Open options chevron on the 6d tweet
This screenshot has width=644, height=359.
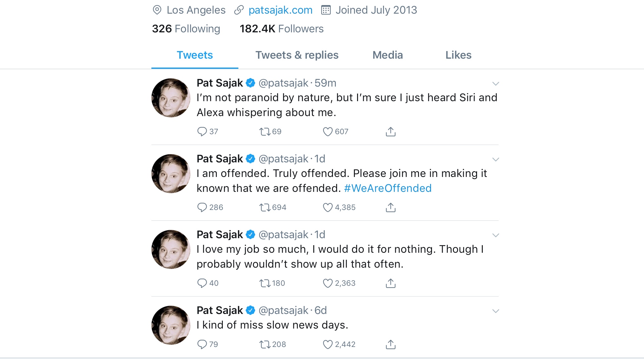point(495,311)
